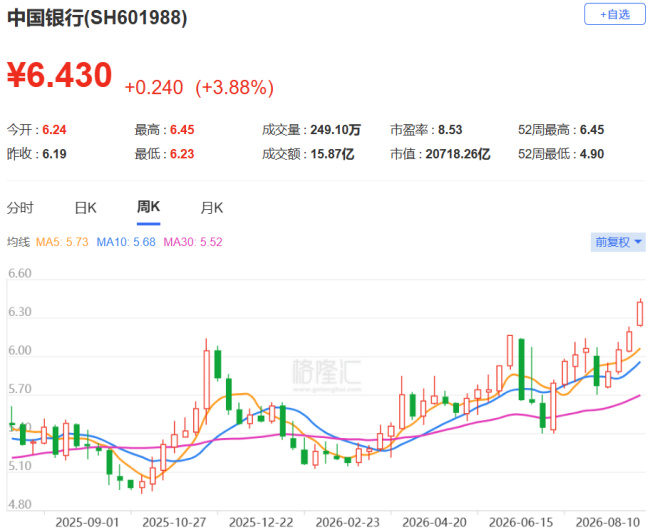The image size is (650, 530).
Task: Click the 格隆汇 watermark logo
Action: (327, 375)
